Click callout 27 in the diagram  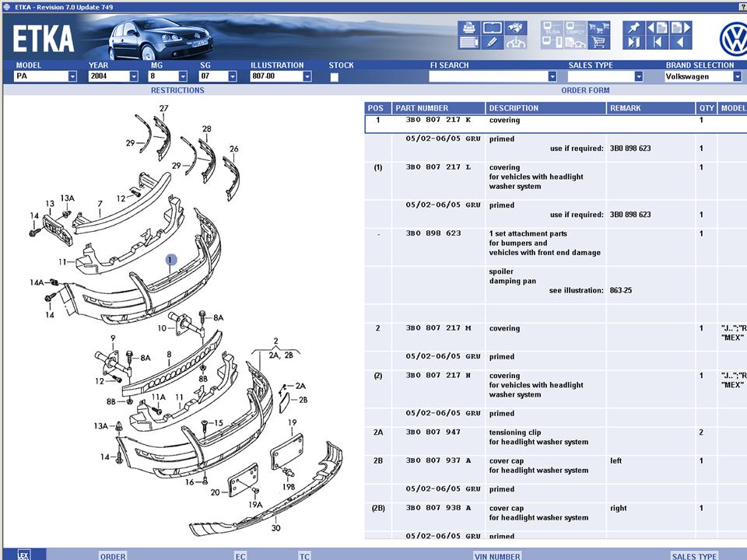point(164,108)
